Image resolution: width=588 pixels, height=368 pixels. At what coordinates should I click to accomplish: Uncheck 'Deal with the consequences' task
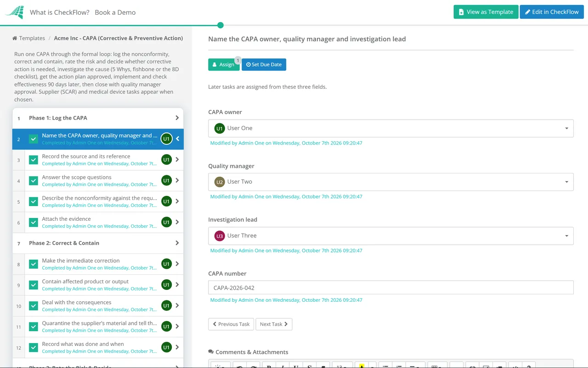coord(34,306)
